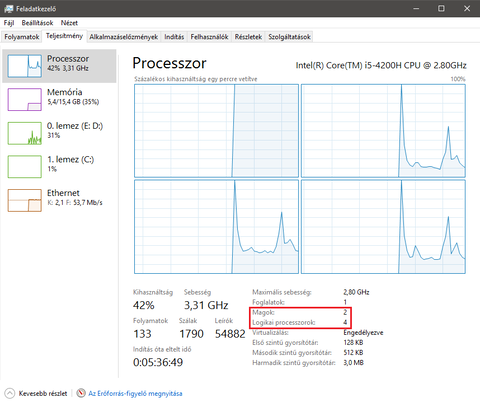Click the Kevesebb részlet collapse arrow icon
Image resolution: width=480 pixels, height=407 pixels.
point(10,393)
